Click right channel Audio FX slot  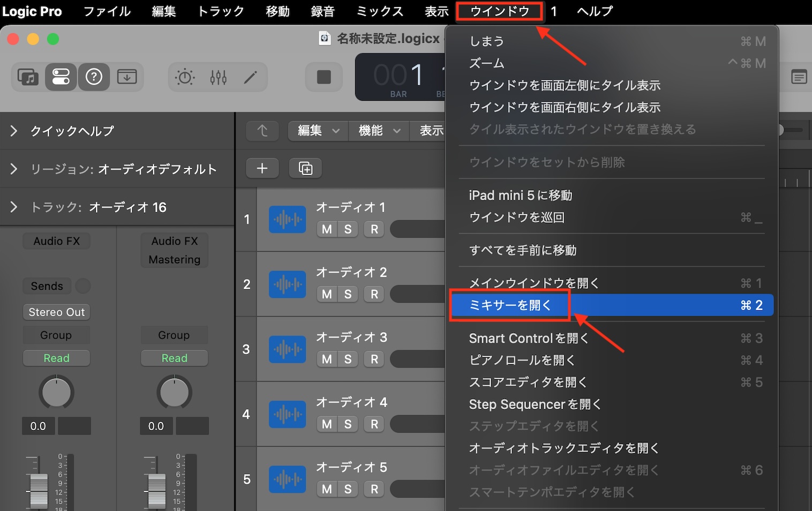click(174, 241)
